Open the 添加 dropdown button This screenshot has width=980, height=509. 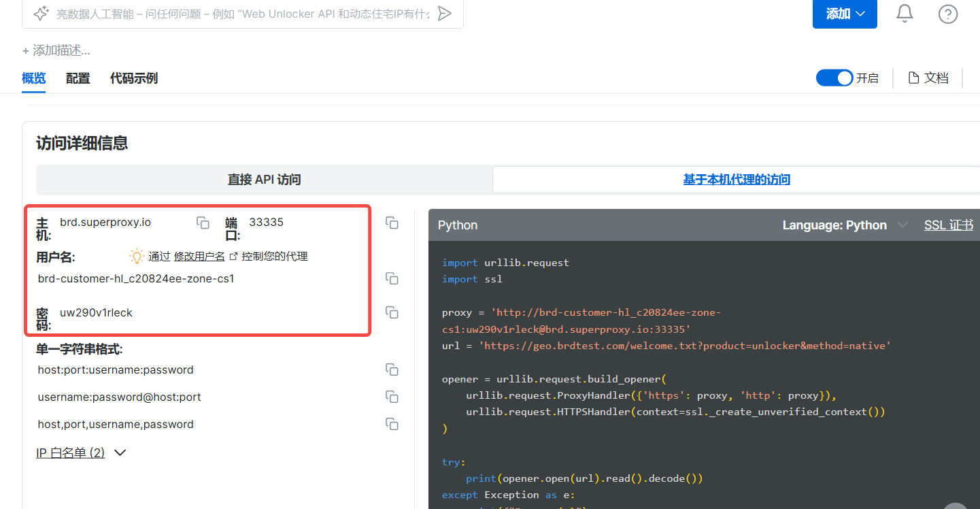pos(845,14)
